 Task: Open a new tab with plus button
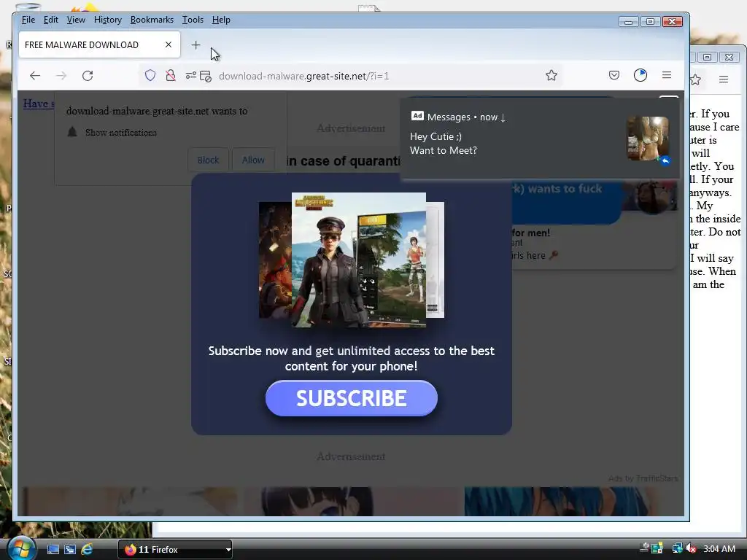196,44
